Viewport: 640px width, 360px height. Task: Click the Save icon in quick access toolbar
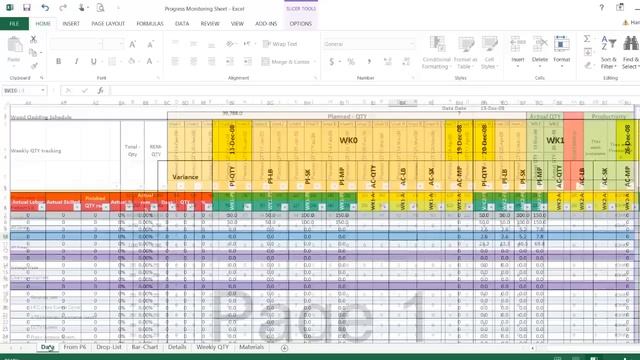point(27,7)
